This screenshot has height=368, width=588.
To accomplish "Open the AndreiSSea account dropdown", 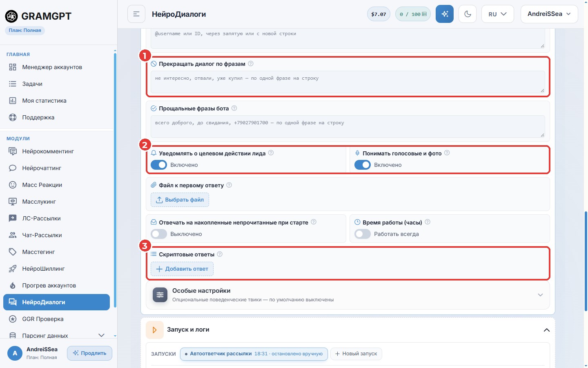I will point(549,14).
